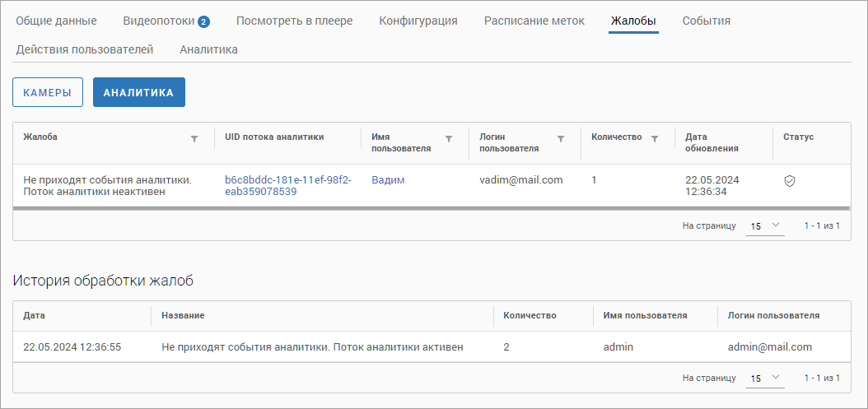This screenshot has height=409, width=868.
Task: Open rows-per-page dropdown in history table
Action: click(x=765, y=378)
